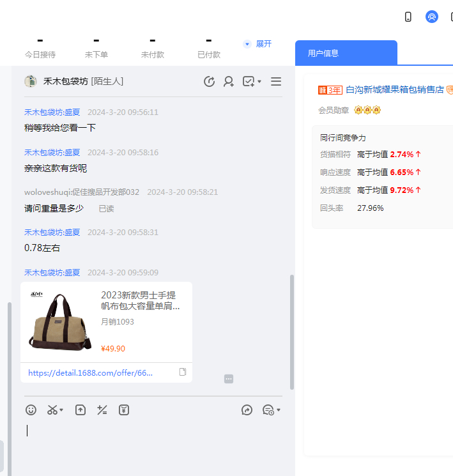Viewport: 453px width, 476px height.
Task: Click the blue user profile avatar icon
Action: click(432, 17)
